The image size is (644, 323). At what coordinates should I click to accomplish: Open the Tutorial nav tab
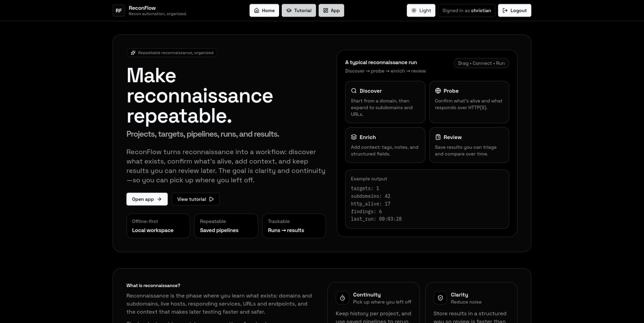tap(298, 10)
